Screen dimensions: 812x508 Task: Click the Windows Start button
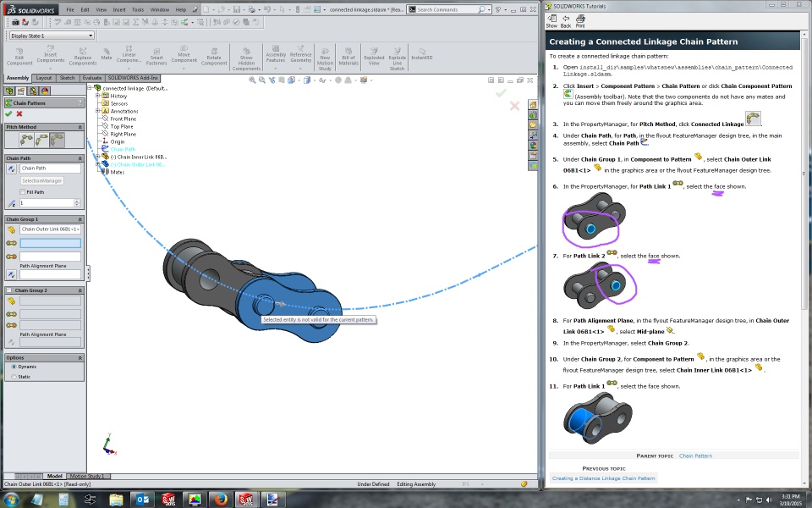(x=11, y=500)
